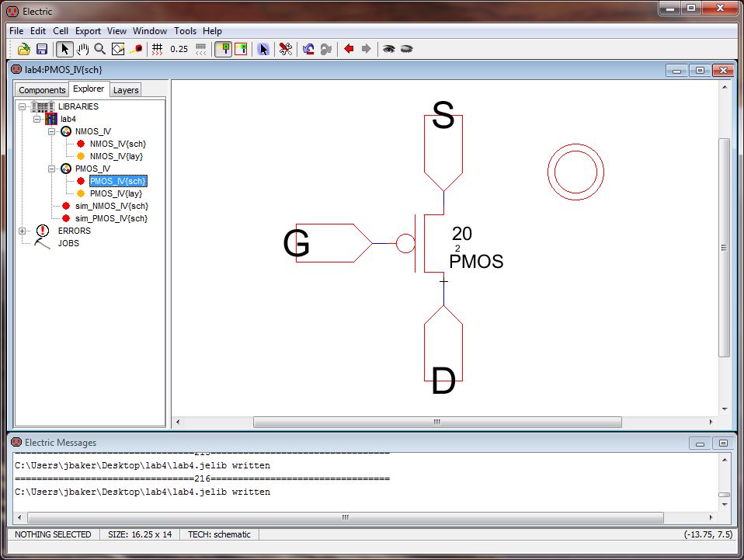Image resolution: width=744 pixels, height=560 pixels.
Task: Save the library with the floppy icon
Action: [x=42, y=49]
